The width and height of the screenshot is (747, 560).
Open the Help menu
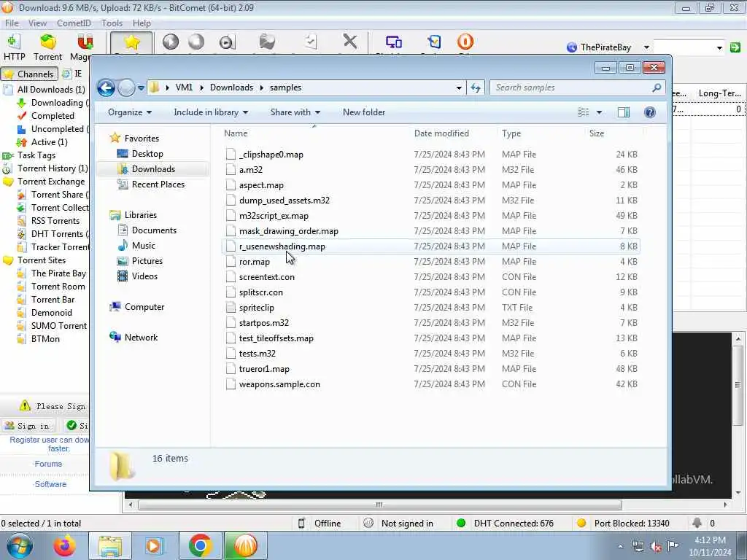point(141,23)
